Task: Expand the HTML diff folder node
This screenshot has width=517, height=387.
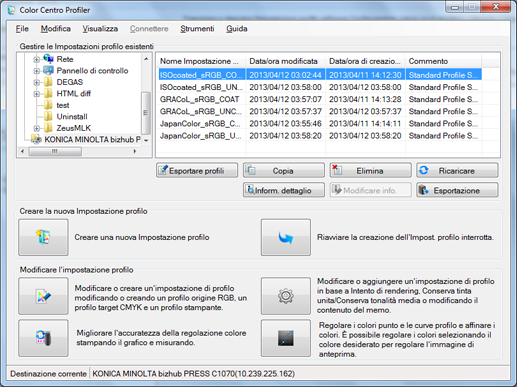Action: point(36,94)
